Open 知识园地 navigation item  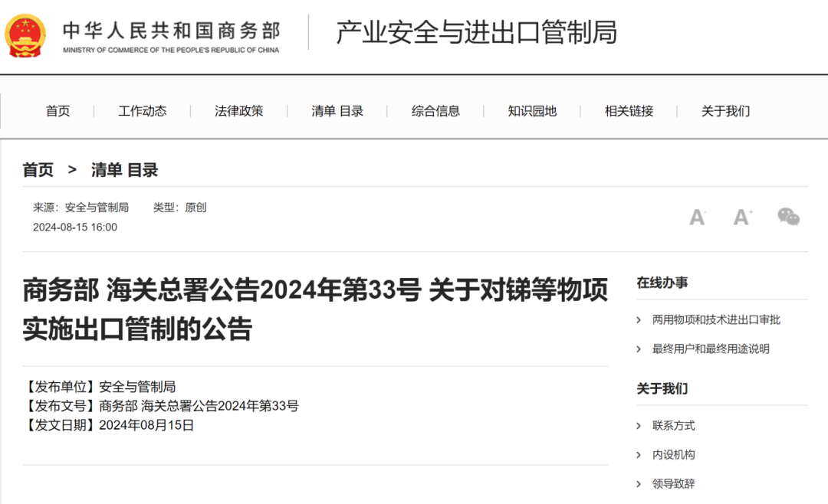tap(532, 111)
